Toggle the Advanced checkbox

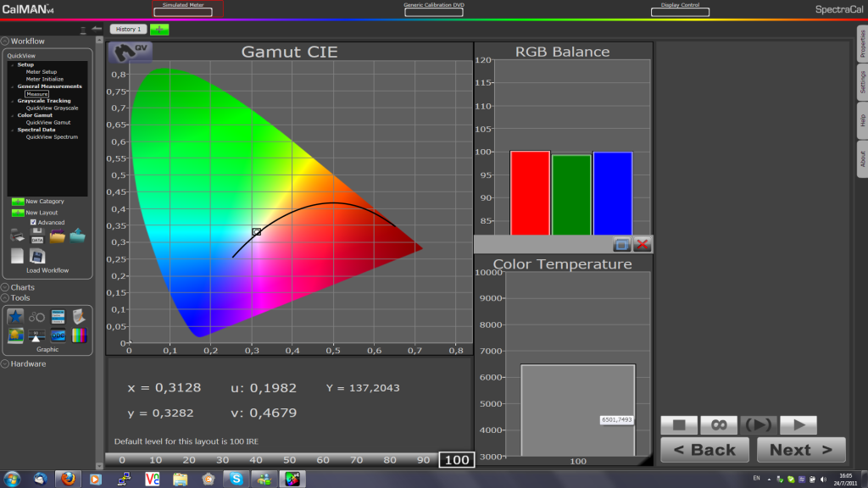pos(33,223)
